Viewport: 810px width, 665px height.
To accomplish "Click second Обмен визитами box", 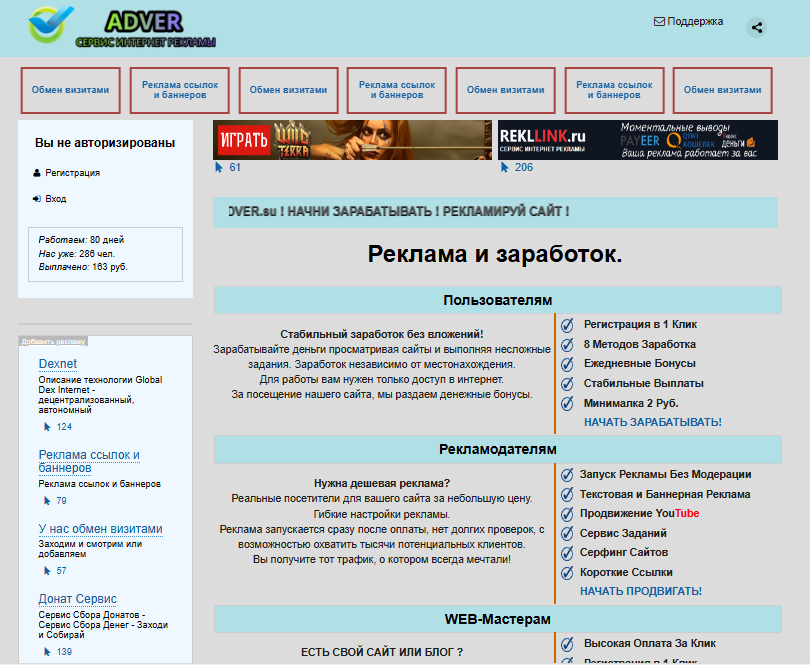I will pos(288,90).
